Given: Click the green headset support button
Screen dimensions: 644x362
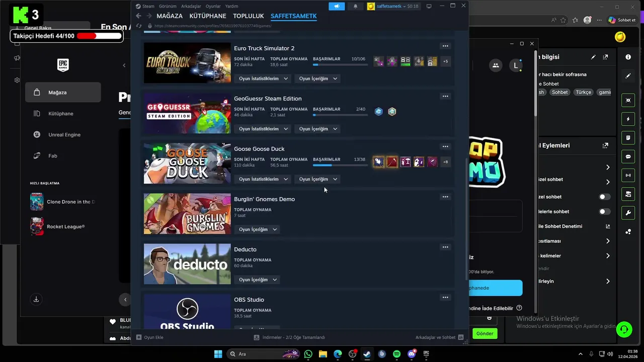Looking at the screenshot, I should click(x=624, y=330).
